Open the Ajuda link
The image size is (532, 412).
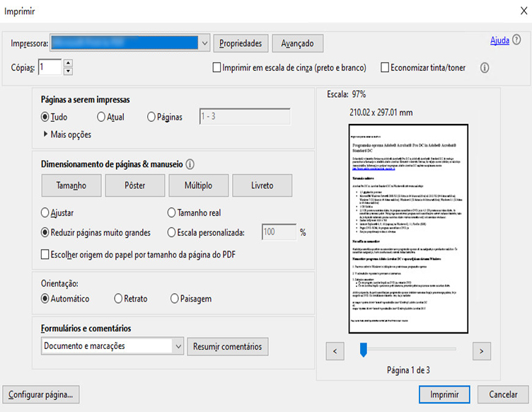click(499, 40)
